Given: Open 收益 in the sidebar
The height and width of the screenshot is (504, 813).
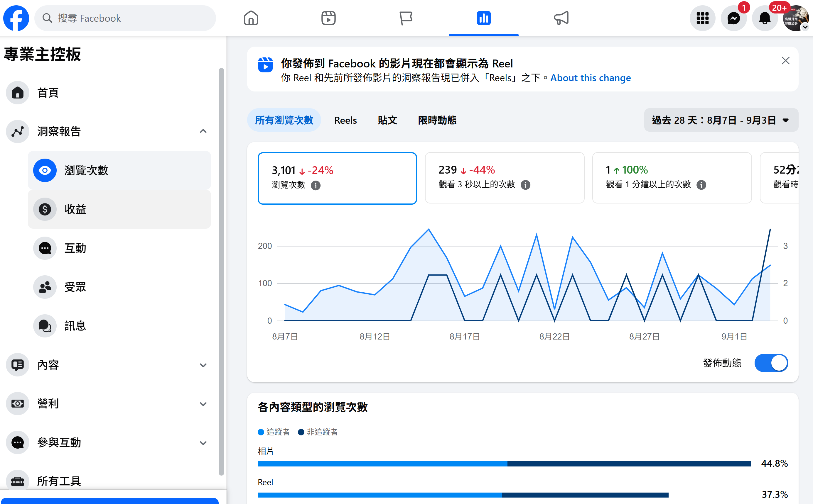Looking at the screenshot, I should [119, 209].
